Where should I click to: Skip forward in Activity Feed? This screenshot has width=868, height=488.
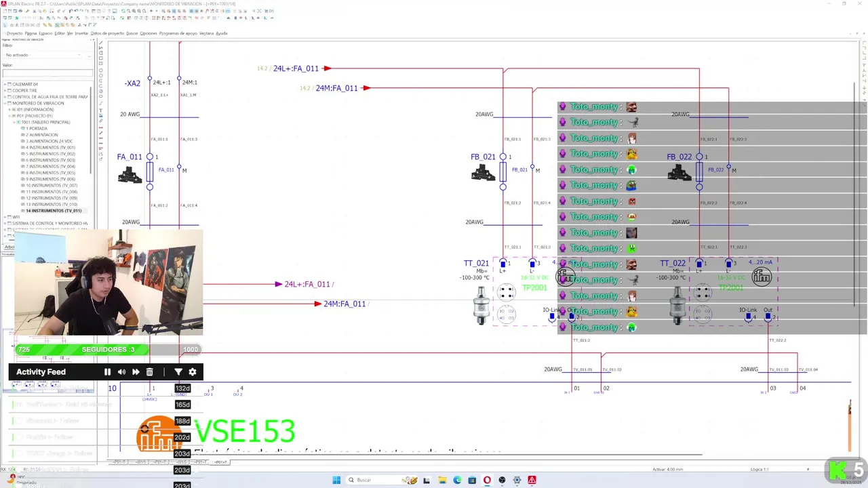[x=136, y=371]
